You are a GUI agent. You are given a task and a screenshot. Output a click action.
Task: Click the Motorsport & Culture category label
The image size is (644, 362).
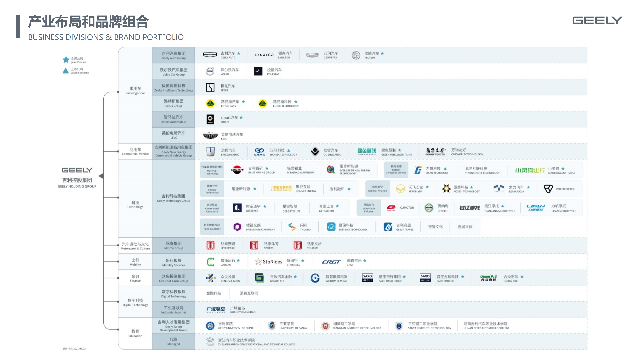(x=135, y=246)
